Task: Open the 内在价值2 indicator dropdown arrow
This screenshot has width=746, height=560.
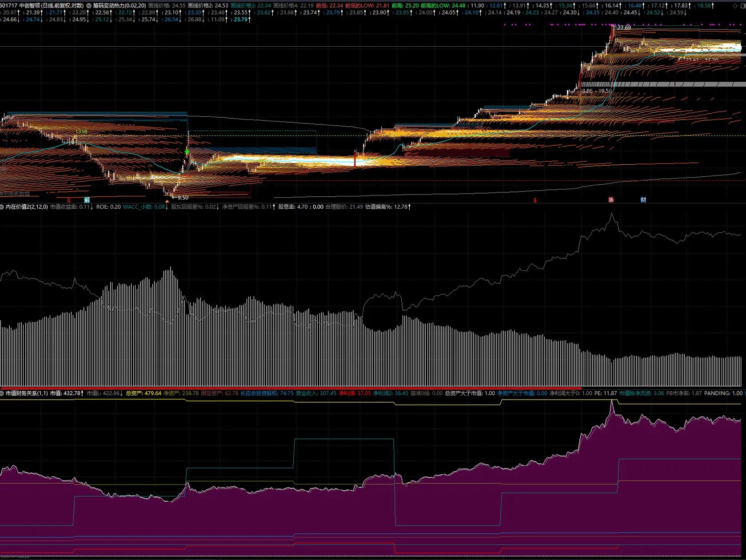Action: tap(2, 207)
